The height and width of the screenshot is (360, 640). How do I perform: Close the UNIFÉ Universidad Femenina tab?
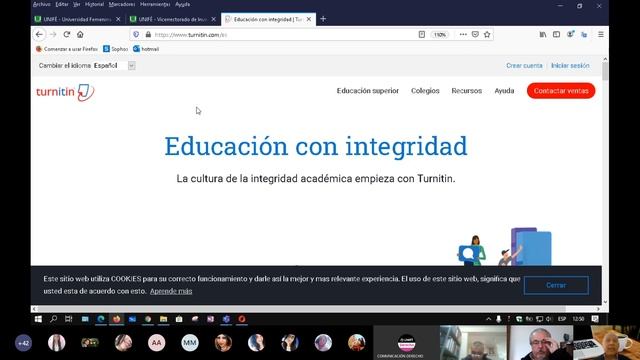(x=118, y=19)
